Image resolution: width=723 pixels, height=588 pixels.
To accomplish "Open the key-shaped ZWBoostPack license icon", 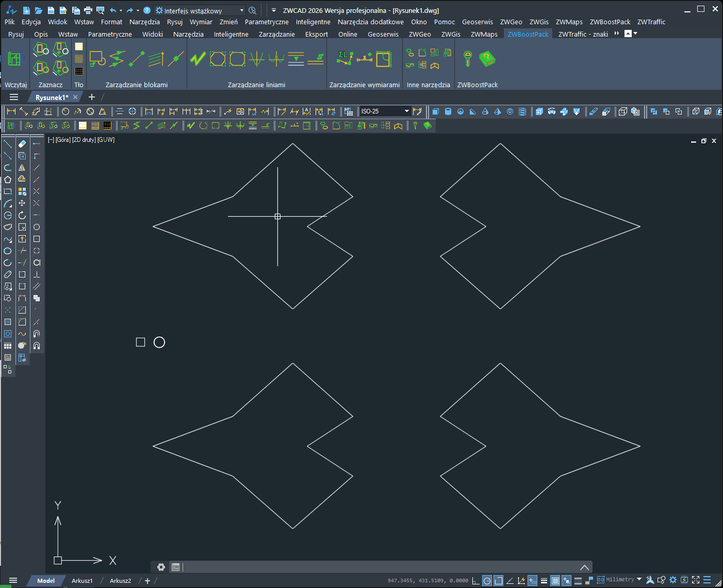I will pyautogui.click(x=467, y=58).
